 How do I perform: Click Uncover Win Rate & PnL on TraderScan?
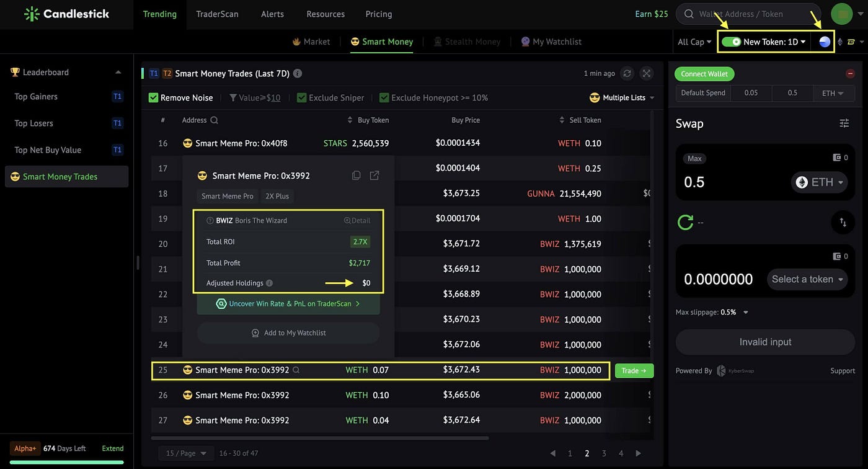click(x=288, y=305)
